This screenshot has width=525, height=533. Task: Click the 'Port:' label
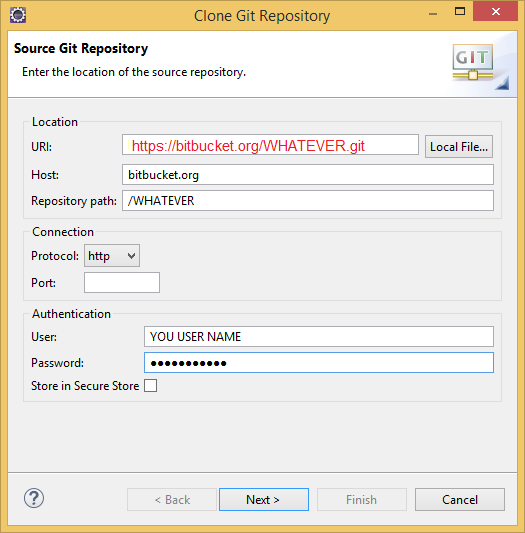[44, 283]
